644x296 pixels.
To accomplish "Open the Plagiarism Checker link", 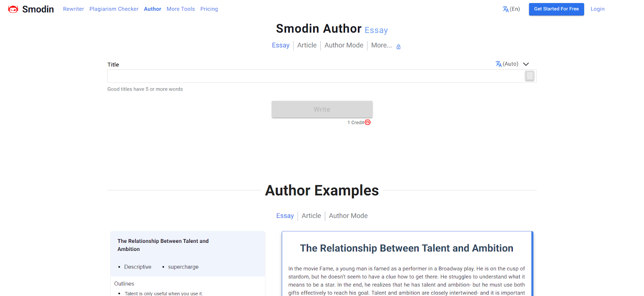I will (x=114, y=9).
